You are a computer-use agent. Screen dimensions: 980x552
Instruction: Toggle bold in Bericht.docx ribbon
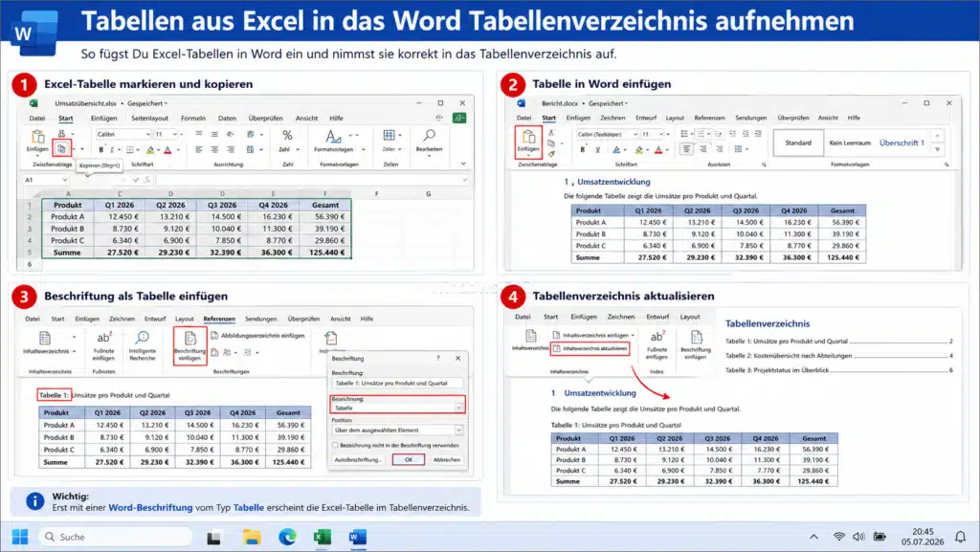pos(583,149)
